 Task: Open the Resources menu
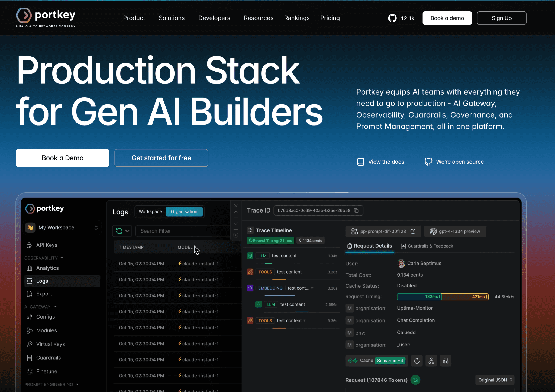pyautogui.click(x=259, y=18)
